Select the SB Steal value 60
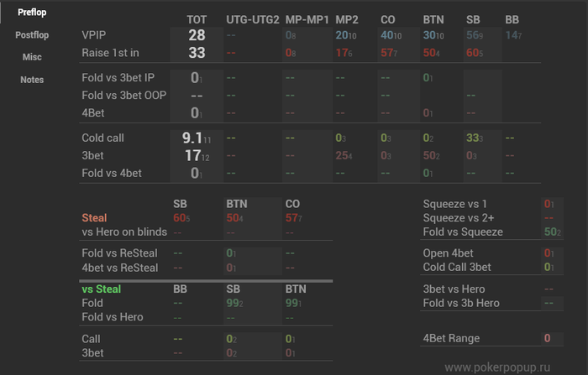Viewport: 588px width, 375px height. (x=181, y=218)
